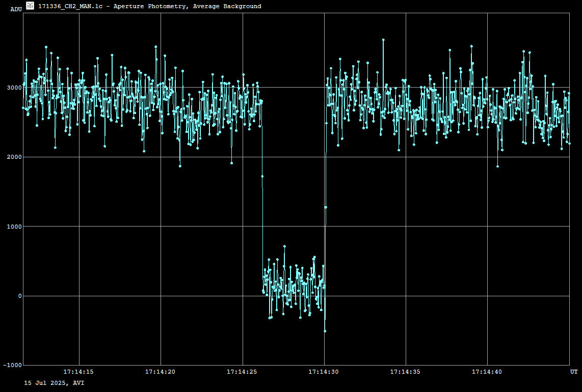Select the 17:14:30 time axis label
Viewport: 582px width, 392px height.
point(324,372)
